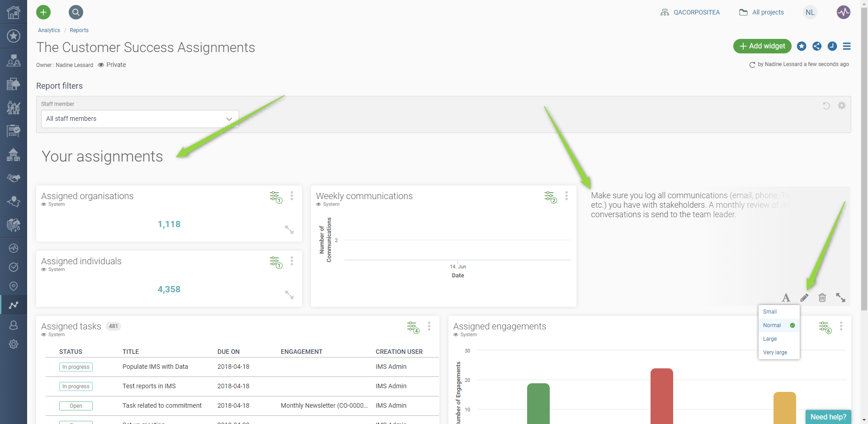The image size is (868, 424).
Task: Click the pencil edit icon on text widget
Action: [804, 297]
